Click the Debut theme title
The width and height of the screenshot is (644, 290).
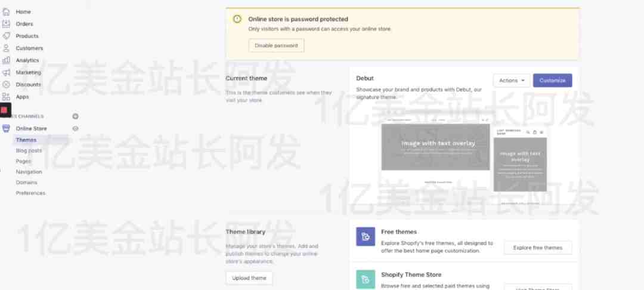(x=365, y=78)
